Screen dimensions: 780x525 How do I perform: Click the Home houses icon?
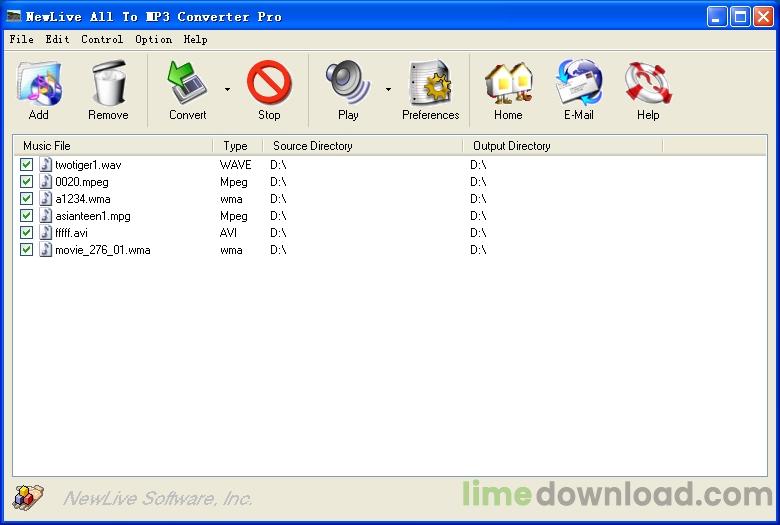click(x=508, y=83)
